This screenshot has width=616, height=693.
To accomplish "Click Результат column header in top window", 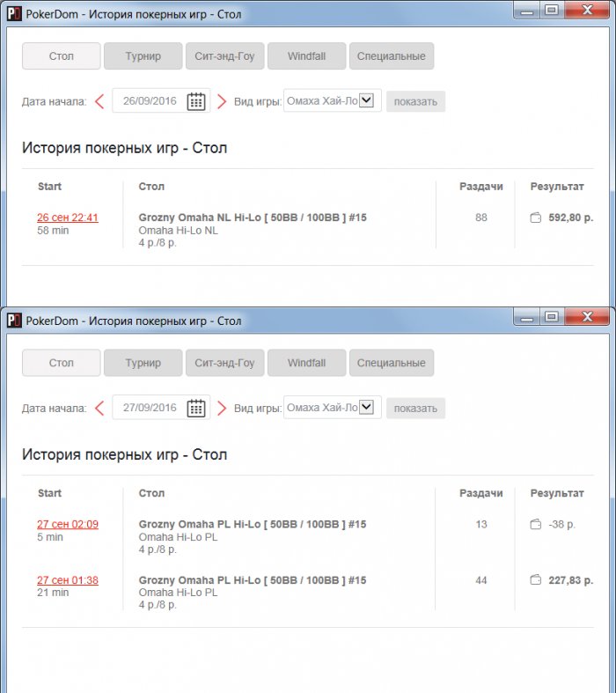I will pyautogui.click(x=557, y=187).
